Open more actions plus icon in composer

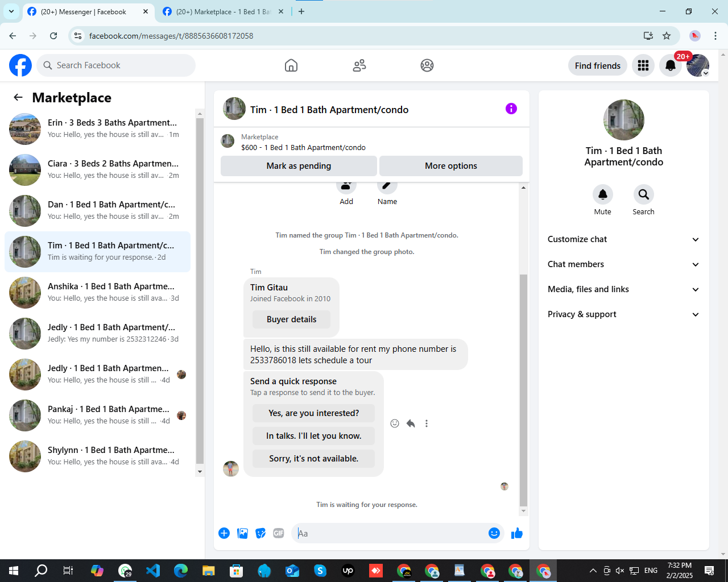(224, 533)
